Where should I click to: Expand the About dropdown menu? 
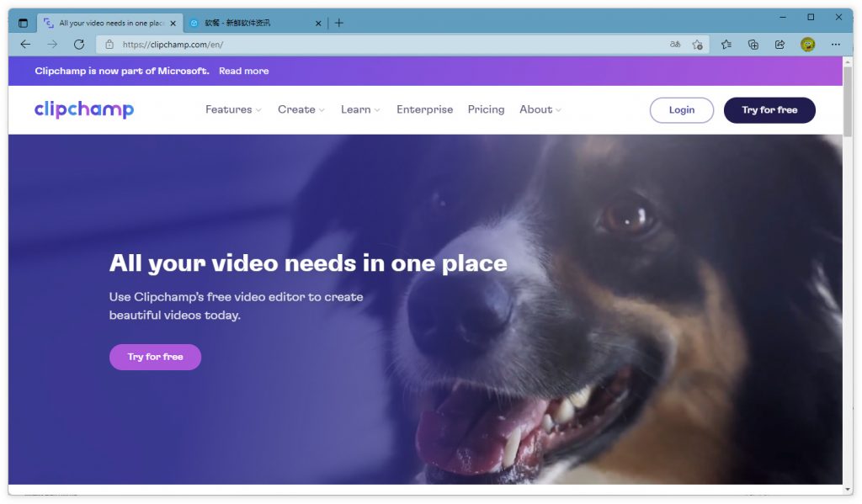(x=540, y=110)
